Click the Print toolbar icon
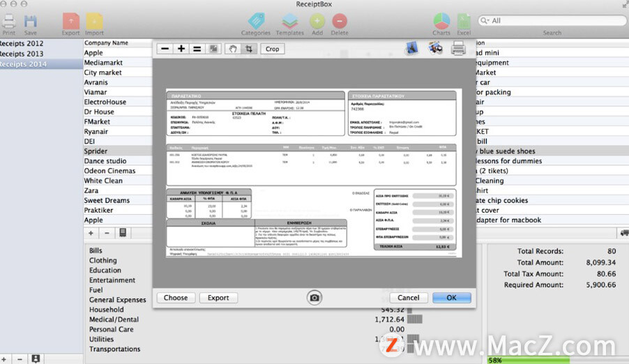629x364 pixels. (x=9, y=22)
